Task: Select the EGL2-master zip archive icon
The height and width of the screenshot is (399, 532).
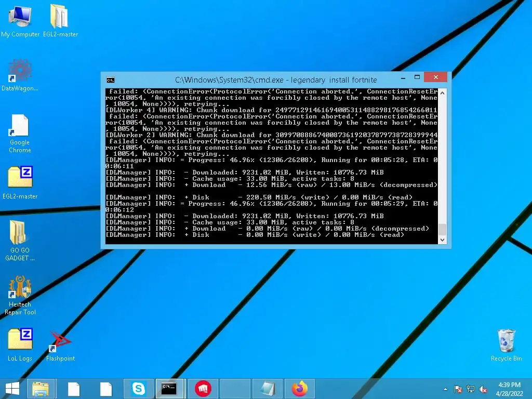Action: (20, 182)
